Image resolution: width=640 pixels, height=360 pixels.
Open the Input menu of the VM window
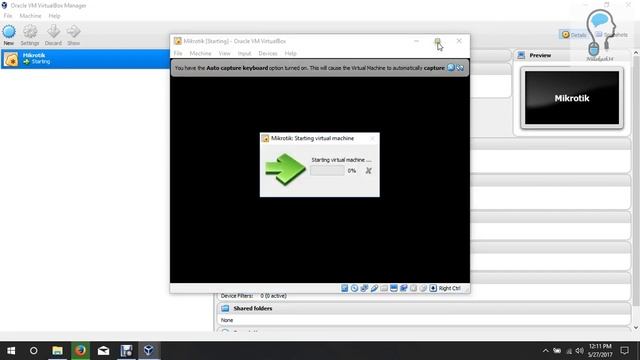click(x=244, y=53)
